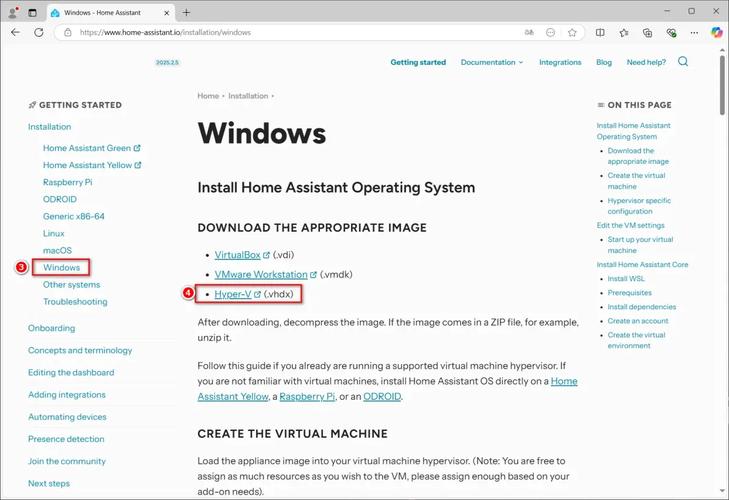This screenshot has width=729, height=500.
Task: Click Installation breadcrumb link
Action: (248, 96)
